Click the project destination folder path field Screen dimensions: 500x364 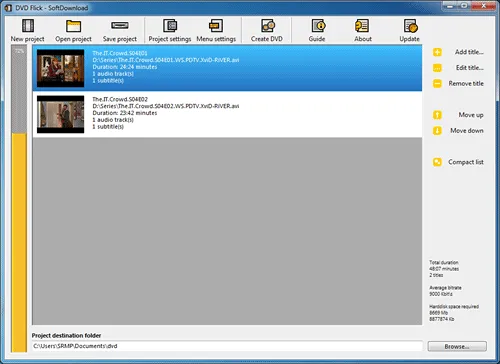[x=227, y=346]
